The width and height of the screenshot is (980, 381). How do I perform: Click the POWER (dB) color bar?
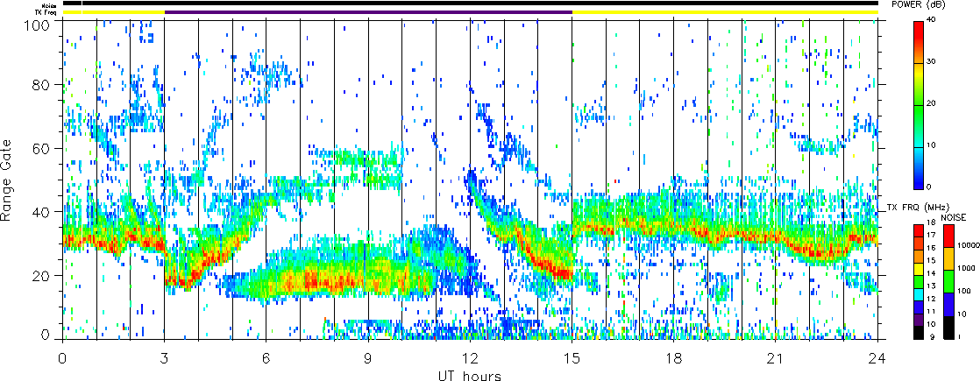coord(918,105)
